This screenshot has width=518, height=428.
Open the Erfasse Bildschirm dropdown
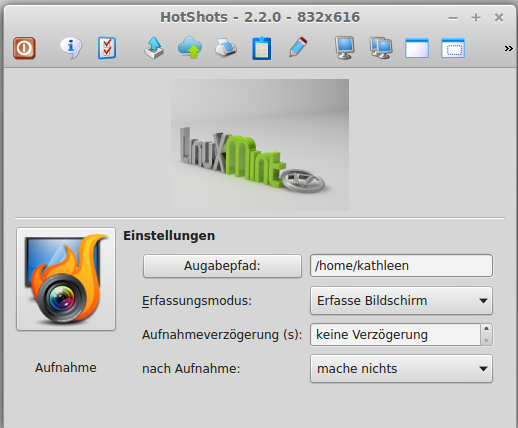tap(401, 301)
